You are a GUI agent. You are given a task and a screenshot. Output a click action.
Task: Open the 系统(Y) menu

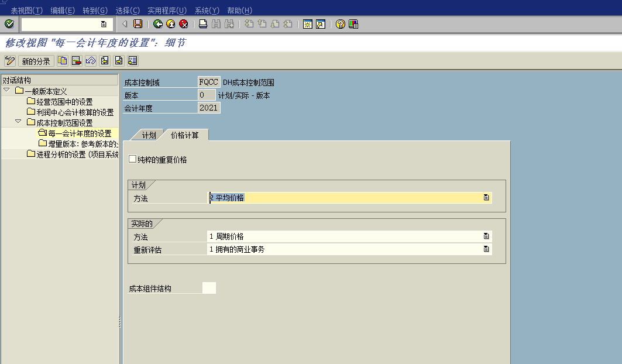[x=207, y=11]
